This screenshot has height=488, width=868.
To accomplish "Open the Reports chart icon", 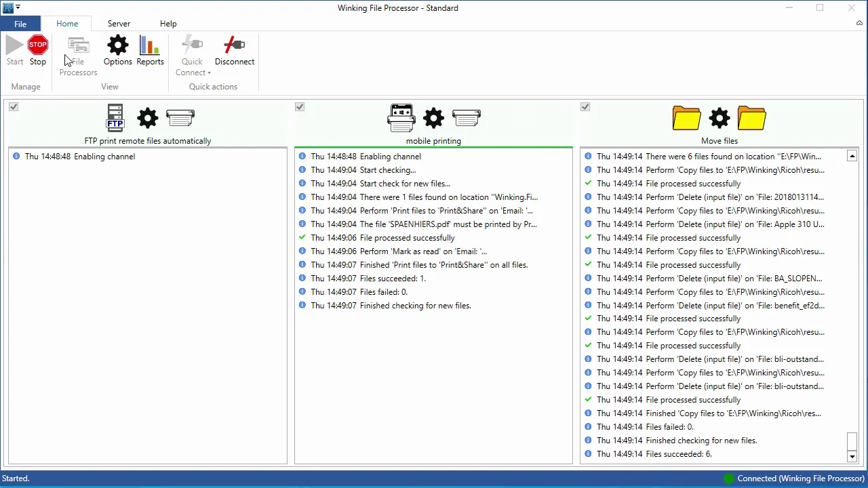I will (x=150, y=45).
